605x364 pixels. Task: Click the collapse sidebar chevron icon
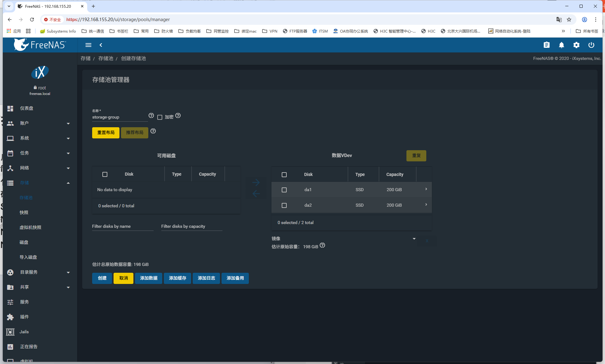click(x=101, y=45)
